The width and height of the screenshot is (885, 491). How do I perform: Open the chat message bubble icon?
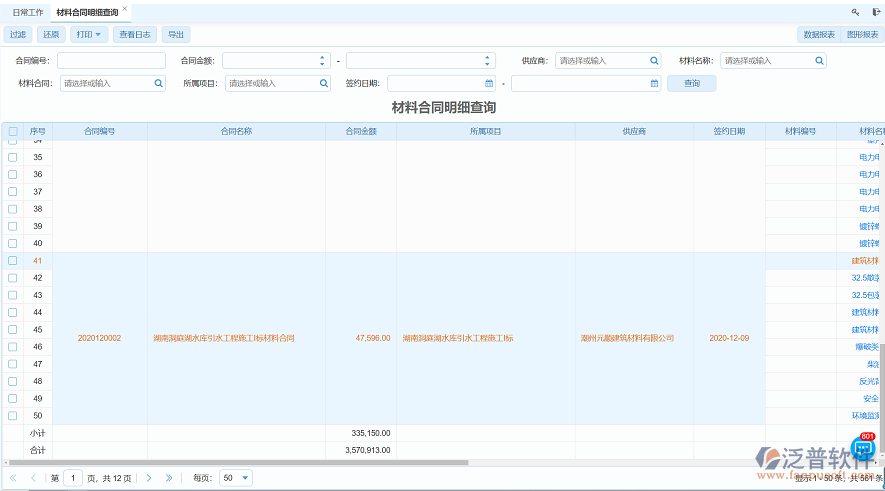point(862,449)
